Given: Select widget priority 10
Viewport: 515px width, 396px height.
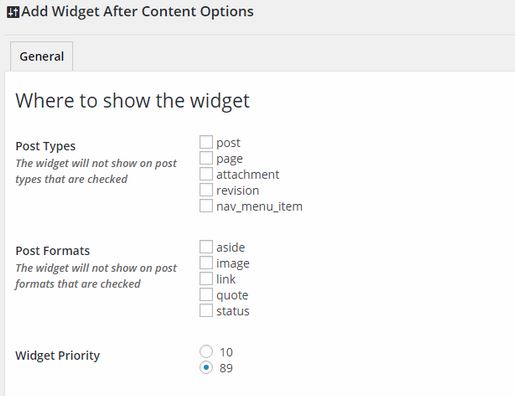Looking at the screenshot, I should click(x=206, y=351).
